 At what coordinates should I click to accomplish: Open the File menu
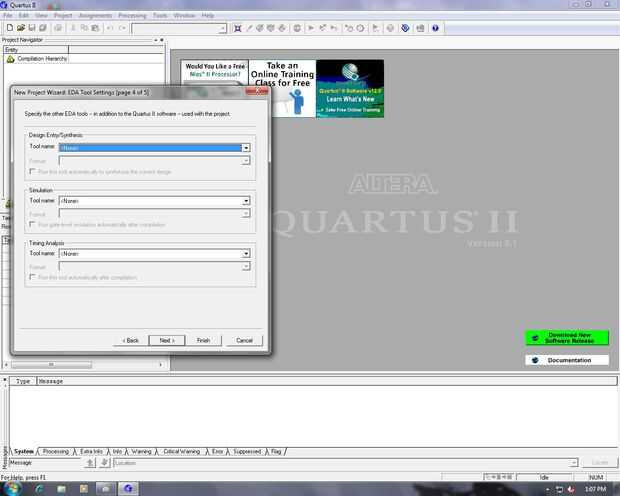[8, 15]
